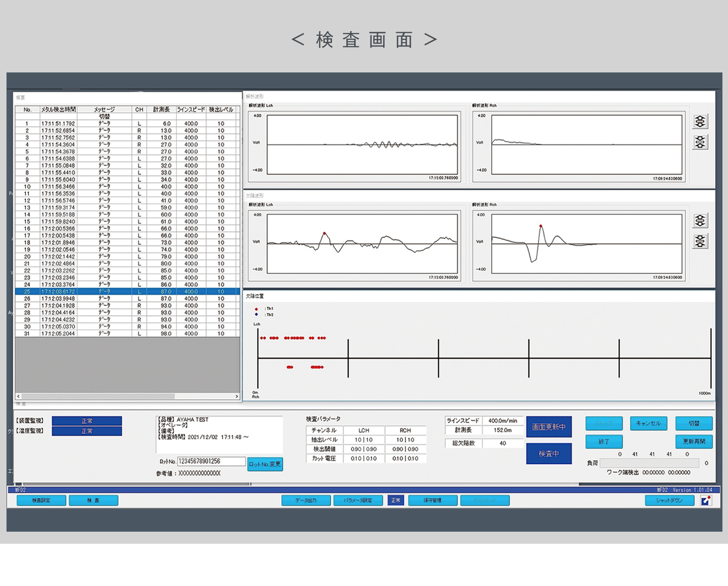Open the パラメータ設定 menu

coord(357,500)
